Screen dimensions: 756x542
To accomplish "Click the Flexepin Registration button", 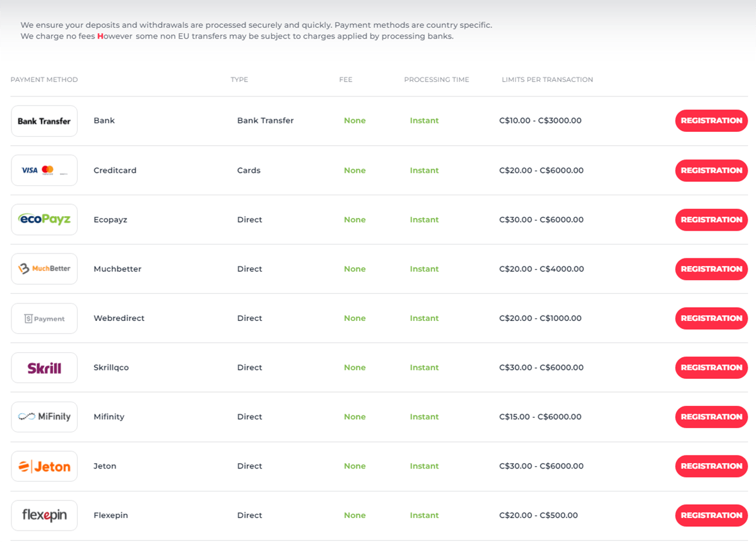I will (x=711, y=516).
